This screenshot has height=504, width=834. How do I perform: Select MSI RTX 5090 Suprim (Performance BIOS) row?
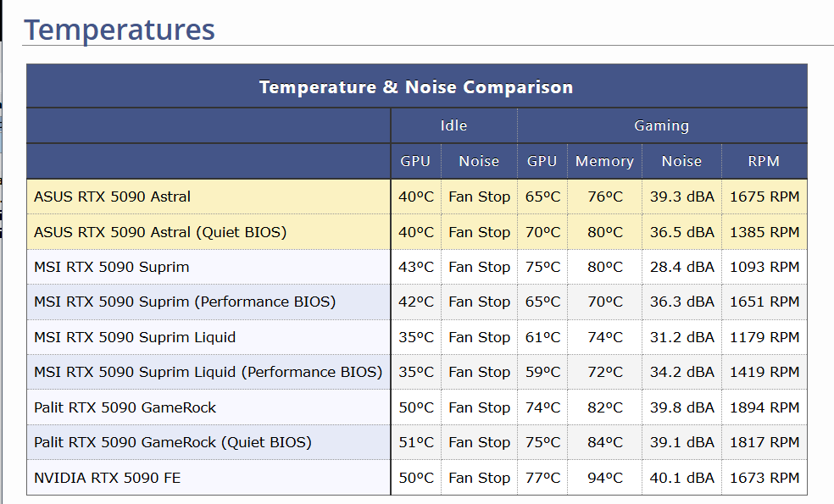tap(185, 302)
